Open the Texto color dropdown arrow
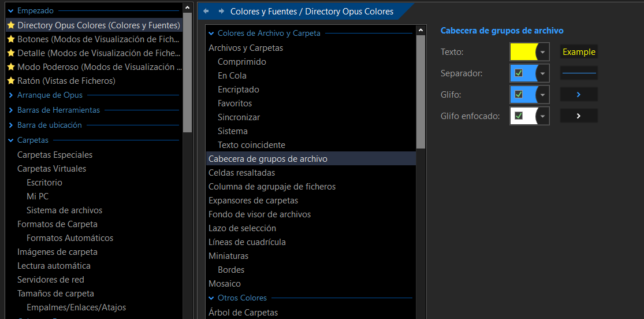The width and height of the screenshot is (644, 319). click(x=543, y=52)
